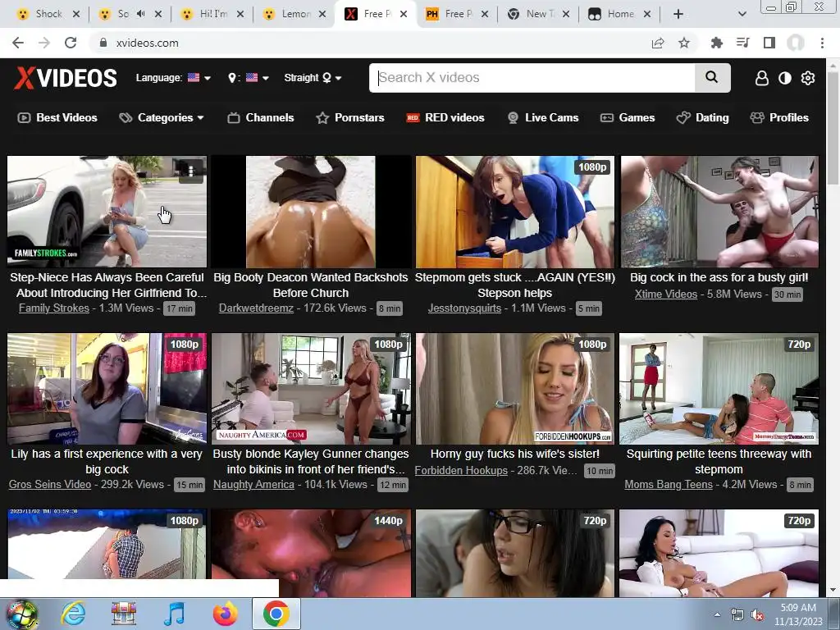Share this page using the share icon

(658, 43)
